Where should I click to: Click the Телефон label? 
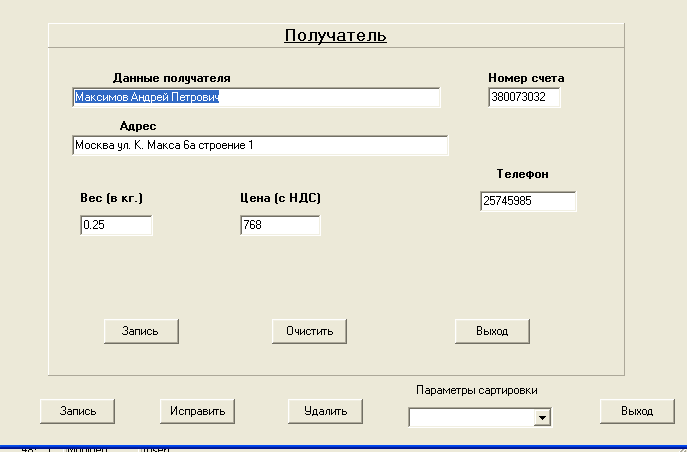522,174
